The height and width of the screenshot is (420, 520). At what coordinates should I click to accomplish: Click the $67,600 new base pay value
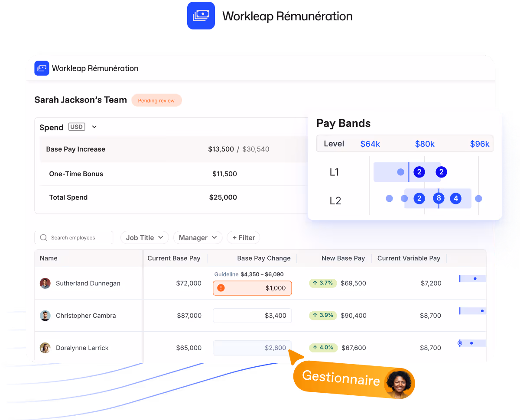pos(354,348)
